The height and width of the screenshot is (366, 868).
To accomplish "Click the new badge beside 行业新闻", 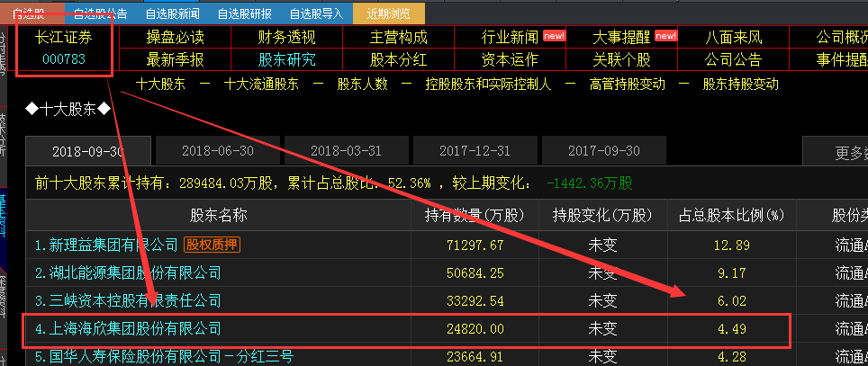I will point(554,36).
